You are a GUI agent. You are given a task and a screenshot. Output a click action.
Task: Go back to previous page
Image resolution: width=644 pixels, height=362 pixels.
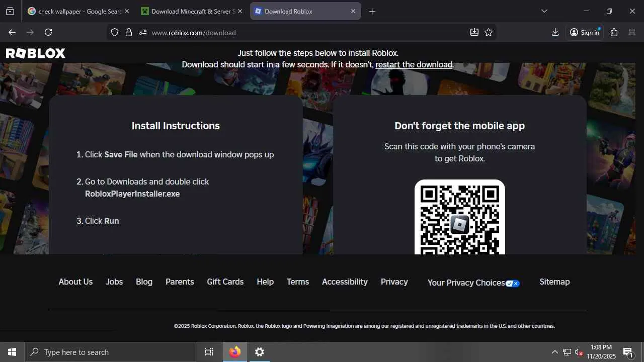(x=12, y=32)
